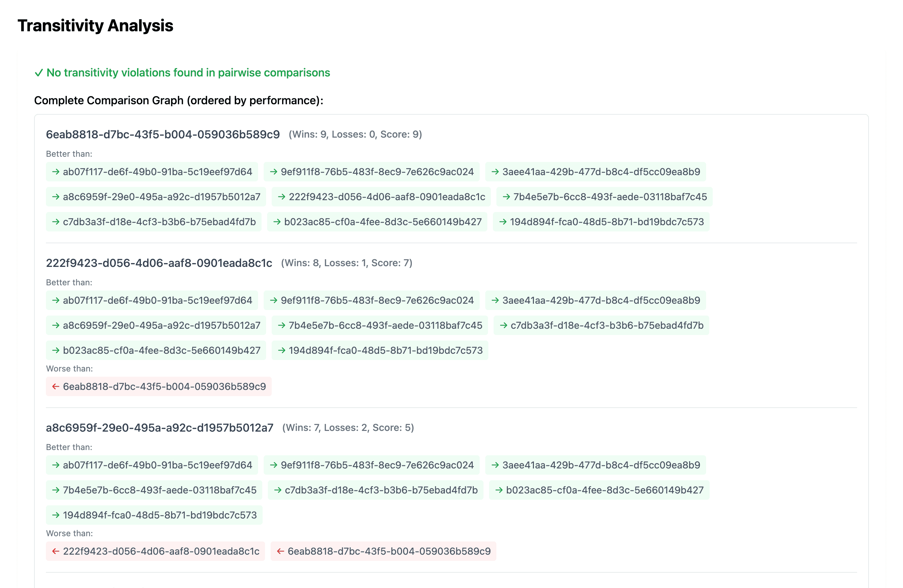Click the green checkmark icon beside no violations message
The image size is (903, 588).
pos(39,73)
